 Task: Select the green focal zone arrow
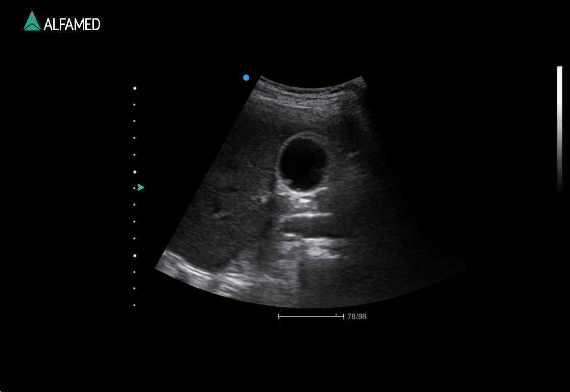click(x=140, y=187)
